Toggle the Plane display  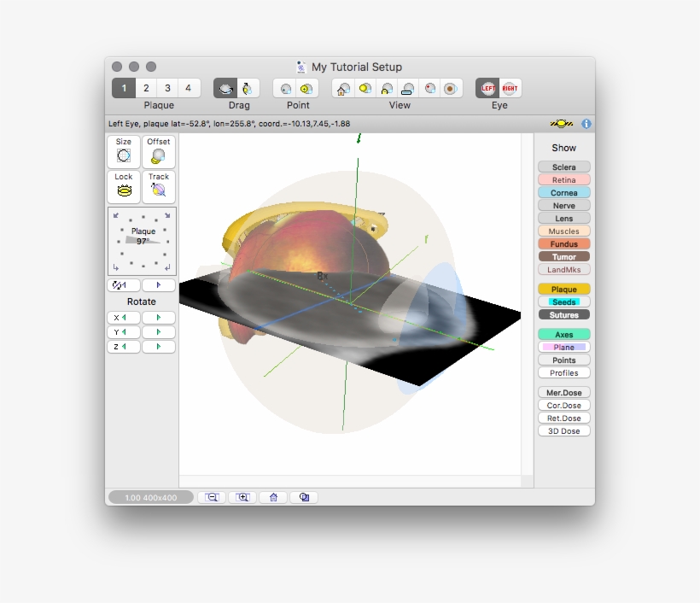click(563, 347)
